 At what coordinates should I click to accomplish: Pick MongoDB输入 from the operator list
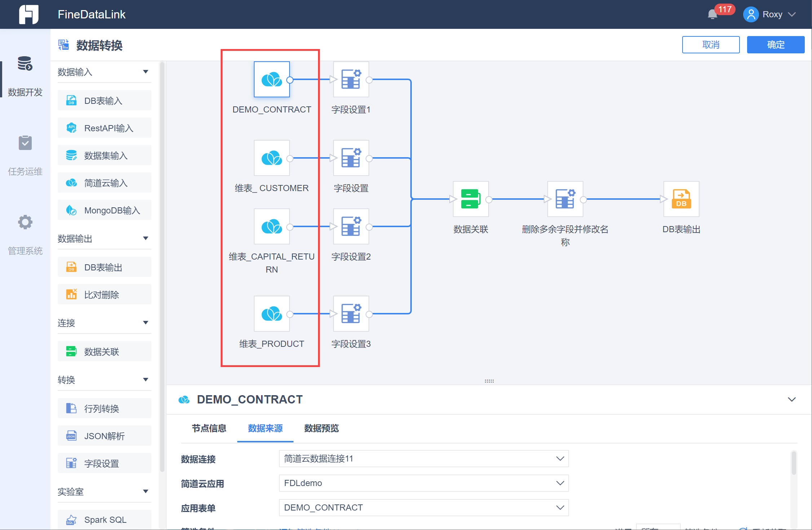(105, 210)
